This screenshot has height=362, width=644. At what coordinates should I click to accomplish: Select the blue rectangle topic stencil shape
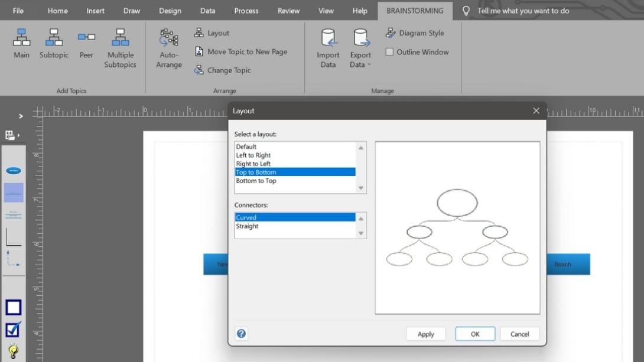(14, 193)
